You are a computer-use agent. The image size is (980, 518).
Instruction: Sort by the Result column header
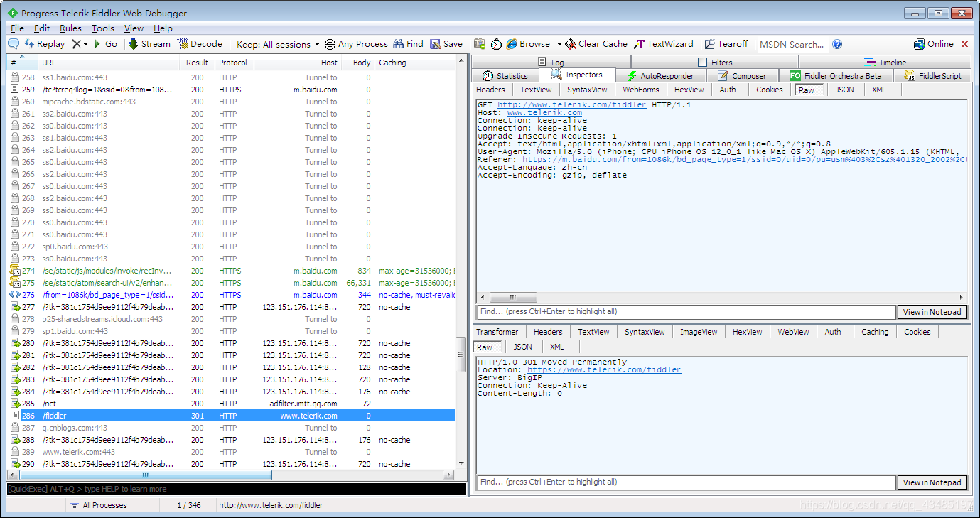coord(197,63)
